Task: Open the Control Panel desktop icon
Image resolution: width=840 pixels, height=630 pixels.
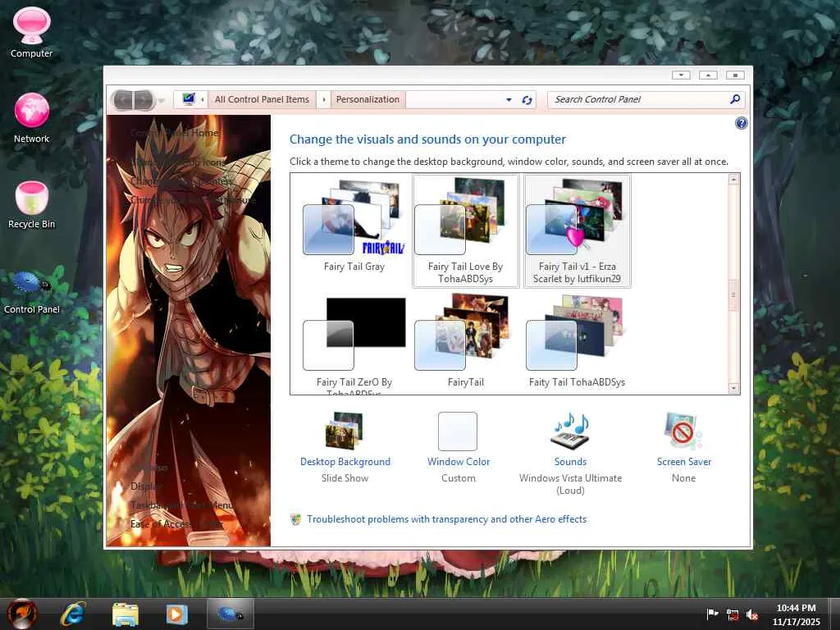Action: click(x=32, y=291)
